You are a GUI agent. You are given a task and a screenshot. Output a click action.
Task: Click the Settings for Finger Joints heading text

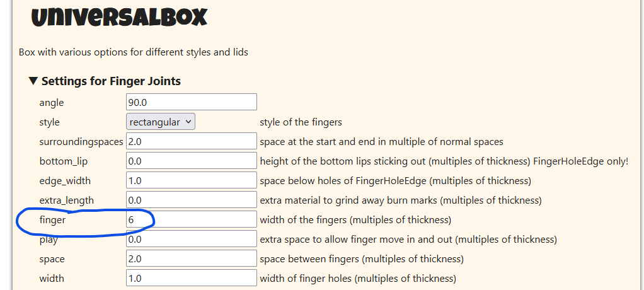(111, 81)
